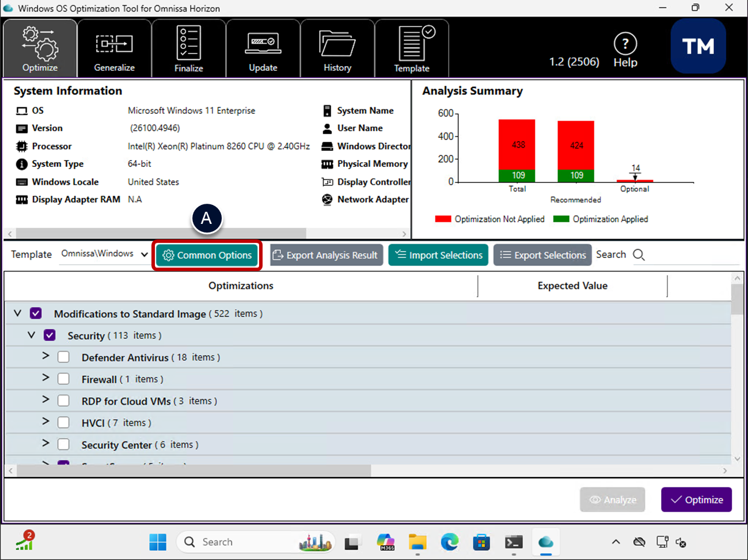The image size is (748, 560).
Task: Open the History folder view
Action: [337, 49]
